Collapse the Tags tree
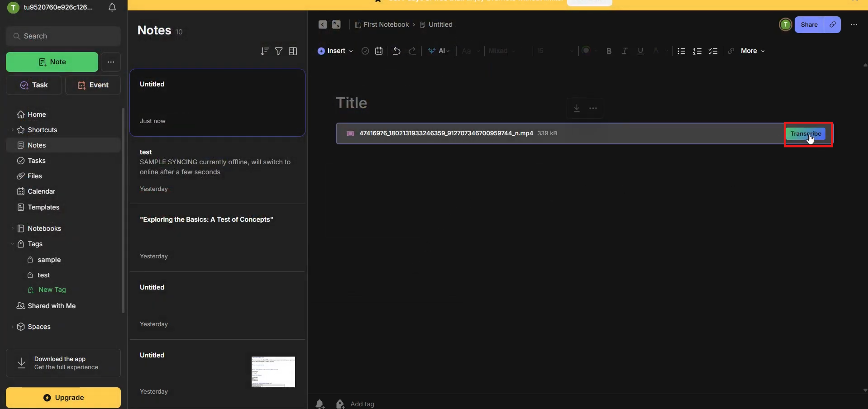The image size is (868, 409). pyautogui.click(x=12, y=244)
